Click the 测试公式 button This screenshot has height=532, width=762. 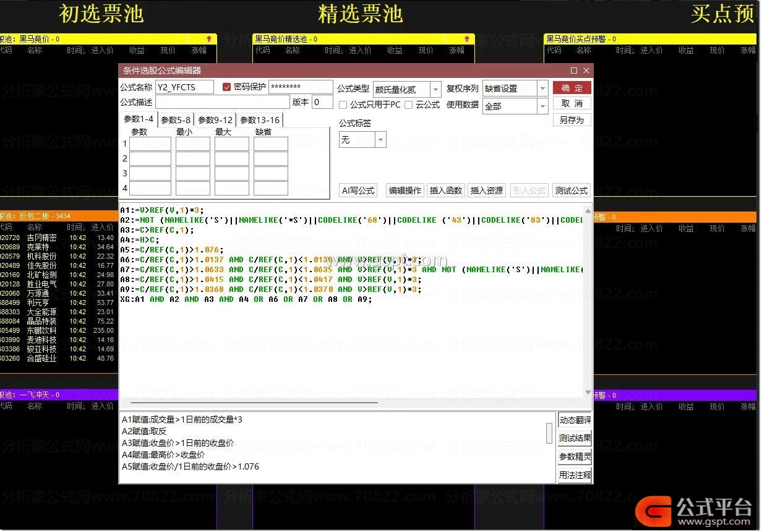571,191
